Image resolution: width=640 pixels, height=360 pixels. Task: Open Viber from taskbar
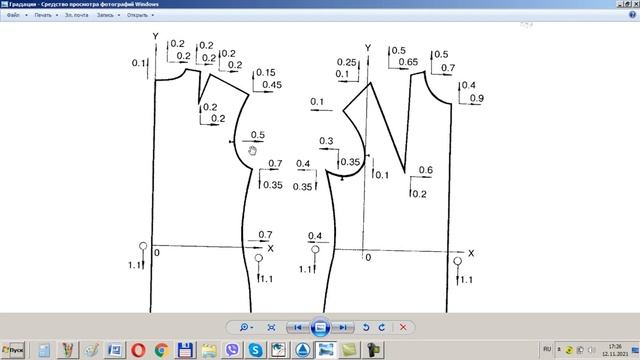coord(232,350)
